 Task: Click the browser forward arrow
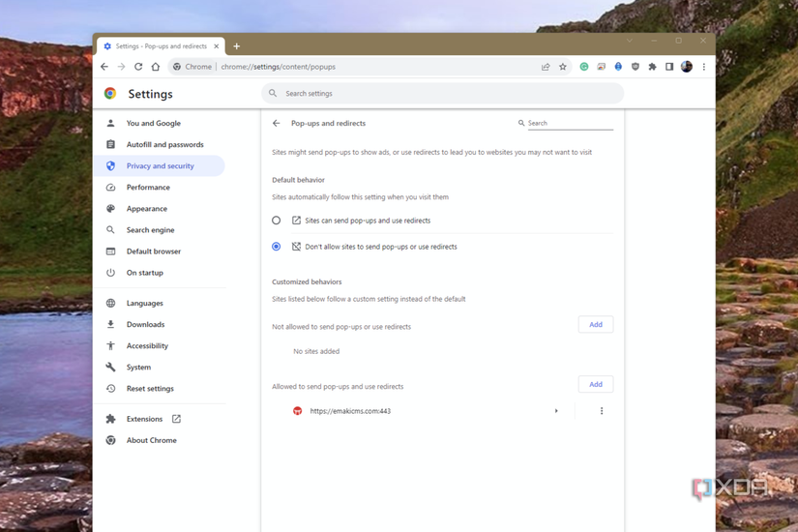click(x=121, y=67)
